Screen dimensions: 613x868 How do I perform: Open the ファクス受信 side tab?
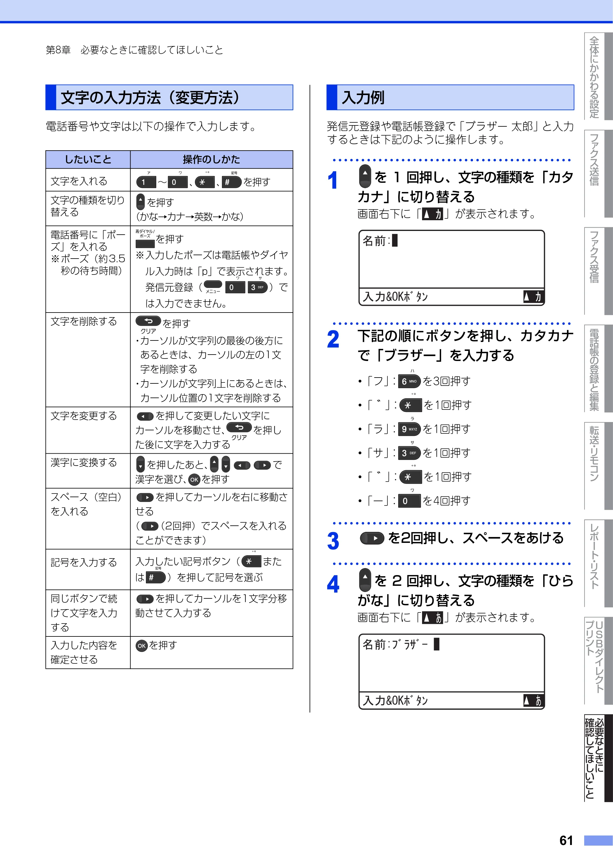pyautogui.click(x=598, y=271)
